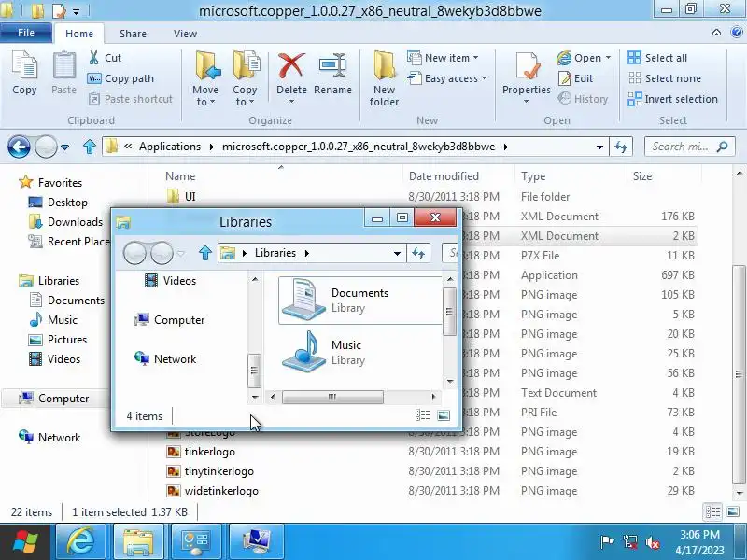Viewport: 747px width, 560px height.
Task: Expand the Easy access dropdown
Action: coord(484,78)
